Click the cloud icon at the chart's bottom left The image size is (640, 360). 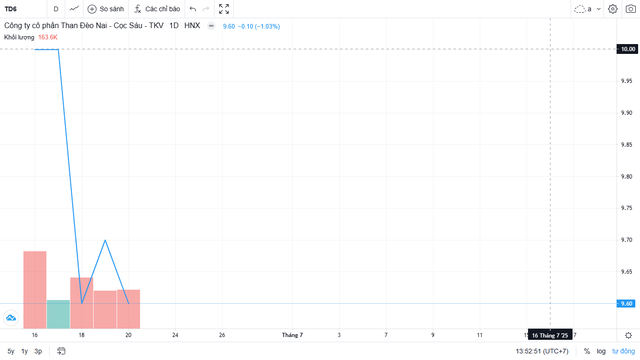pos(11,318)
